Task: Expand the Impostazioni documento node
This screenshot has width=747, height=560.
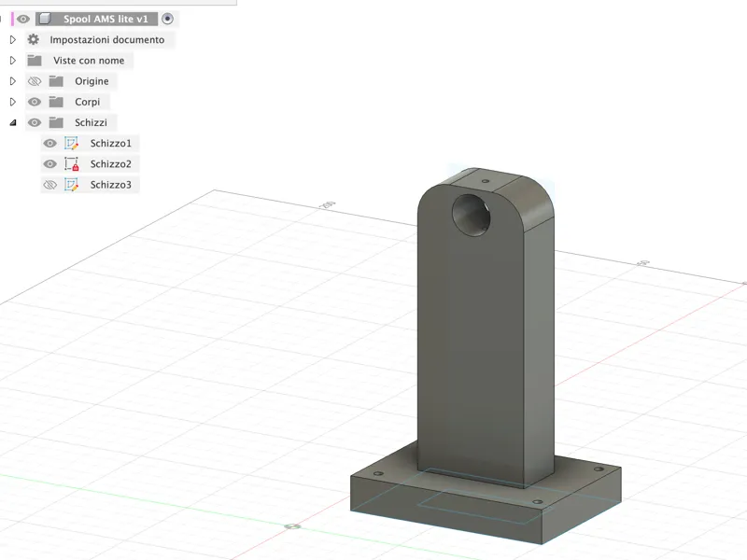Action: tap(13, 39)
